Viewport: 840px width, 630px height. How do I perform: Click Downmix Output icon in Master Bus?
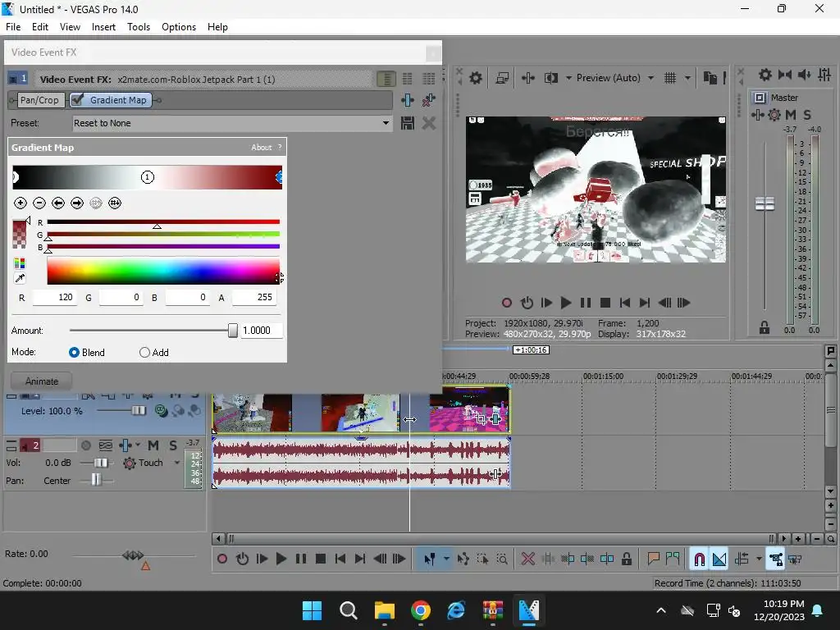pos(785,75)
